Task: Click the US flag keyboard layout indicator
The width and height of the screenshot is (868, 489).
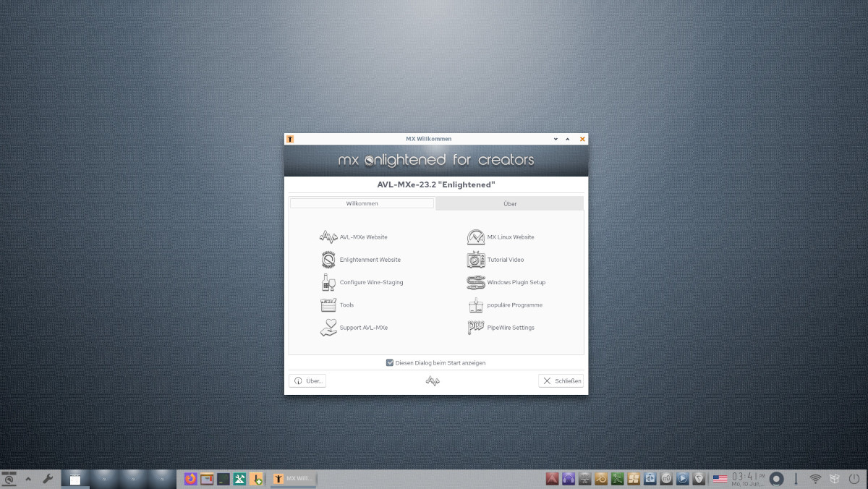Action: pyautogui.click(x=720, y=479)
